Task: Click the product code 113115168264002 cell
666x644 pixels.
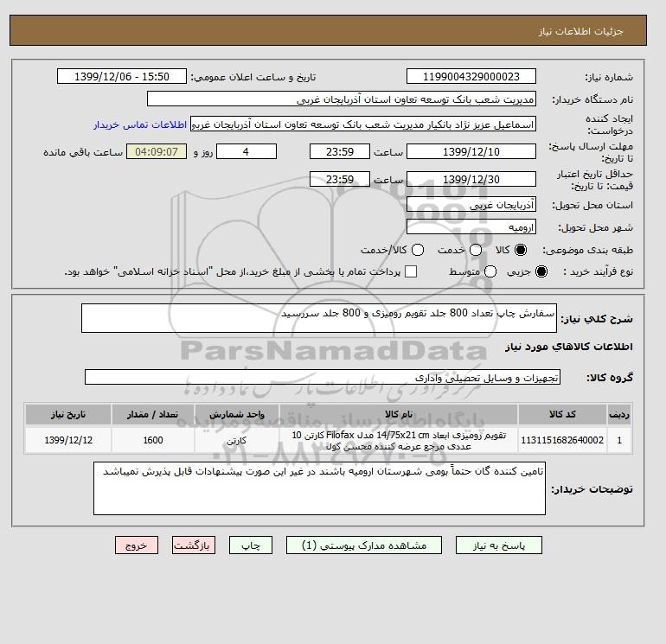Action: (x=562, y=440)
